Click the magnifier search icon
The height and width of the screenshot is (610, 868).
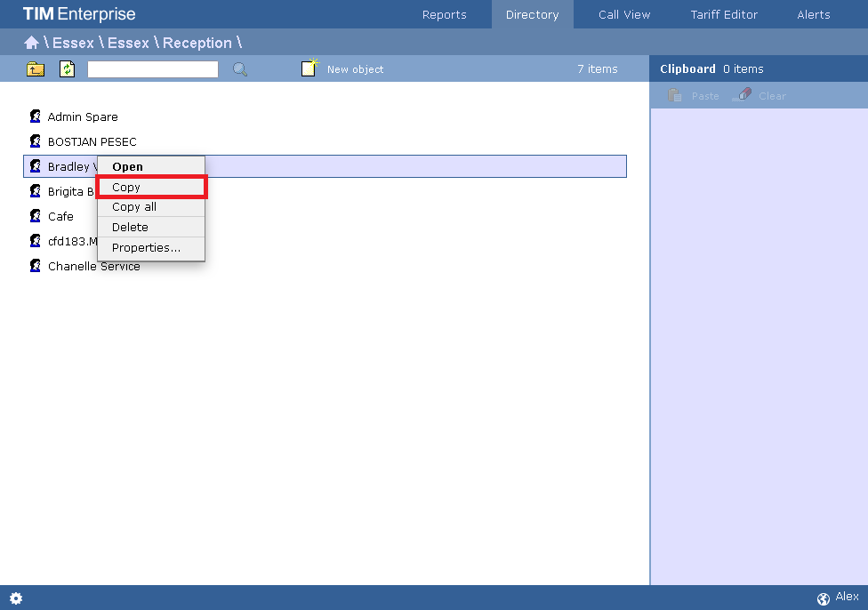coord(240,69)
